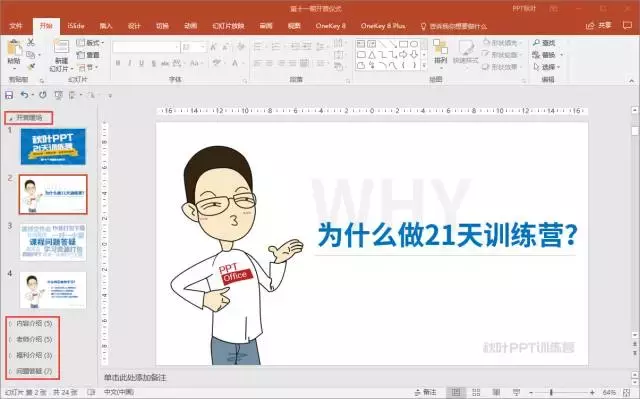
Task: Toggle strikethrough formatting
Action: pyautogui.click(x=165, y=63)
